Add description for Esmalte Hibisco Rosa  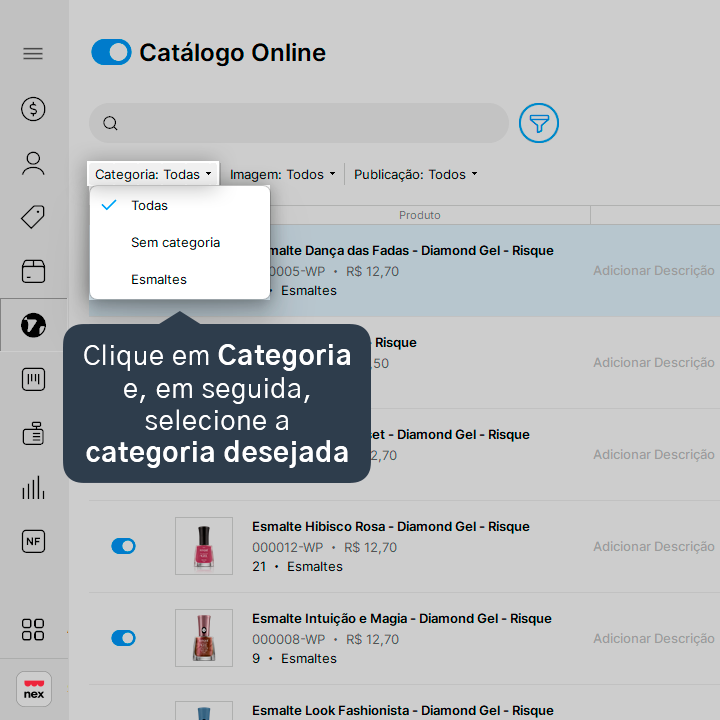click(653, 546)
